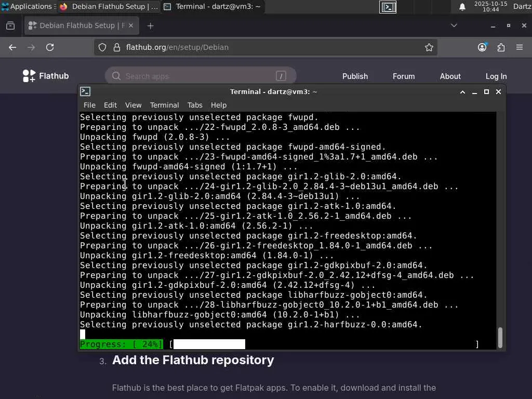
Task: Switch to Debian Flathub Setup taskbar entry
Action: 109,6
